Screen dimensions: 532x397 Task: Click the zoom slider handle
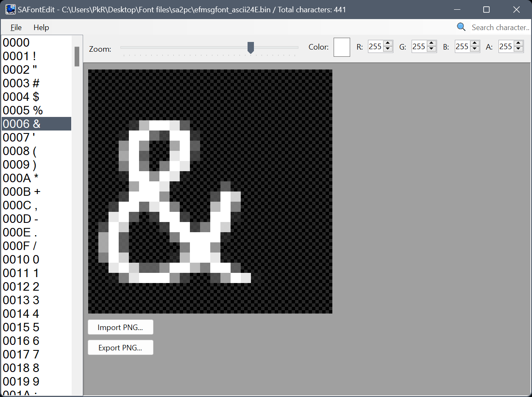[251, 47]
